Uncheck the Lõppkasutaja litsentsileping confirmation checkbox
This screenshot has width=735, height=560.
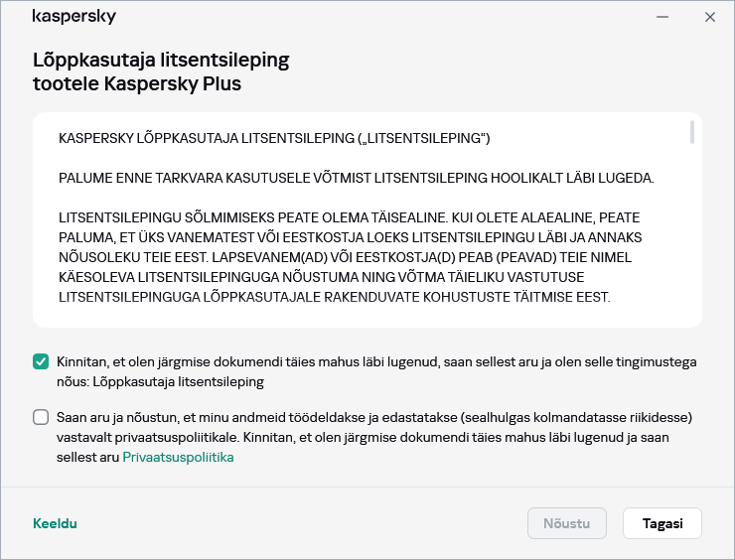coord(41,362)
